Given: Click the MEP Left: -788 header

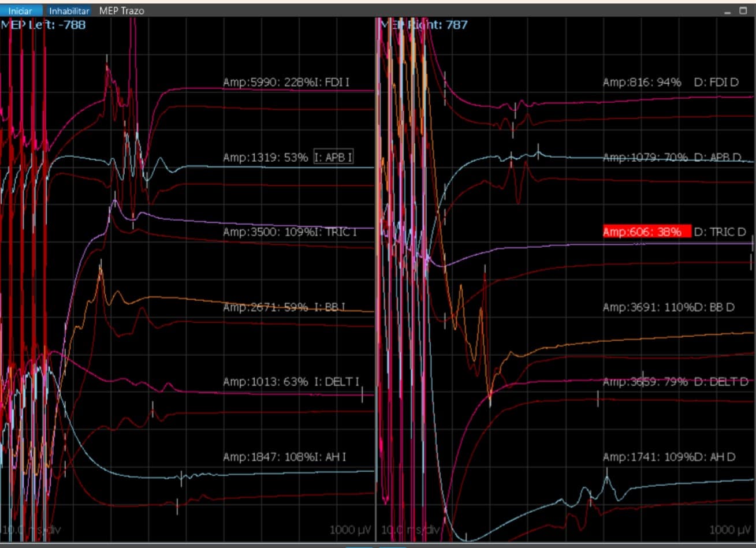Looking at the screenshot, I should coord(43,25).
